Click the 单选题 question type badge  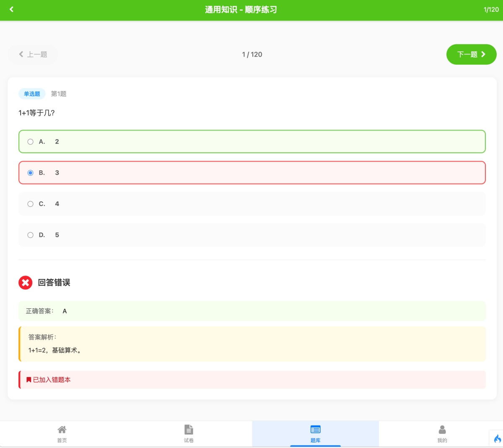pos(32,94)
